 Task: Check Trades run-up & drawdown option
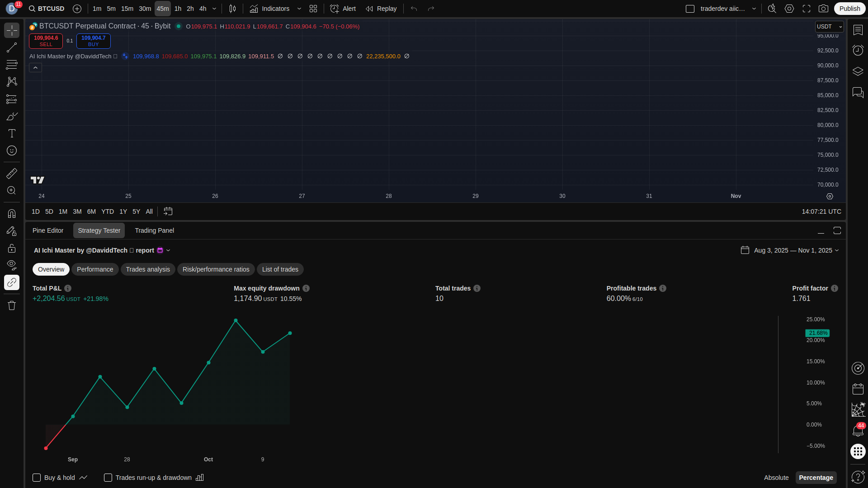[108, 478]
